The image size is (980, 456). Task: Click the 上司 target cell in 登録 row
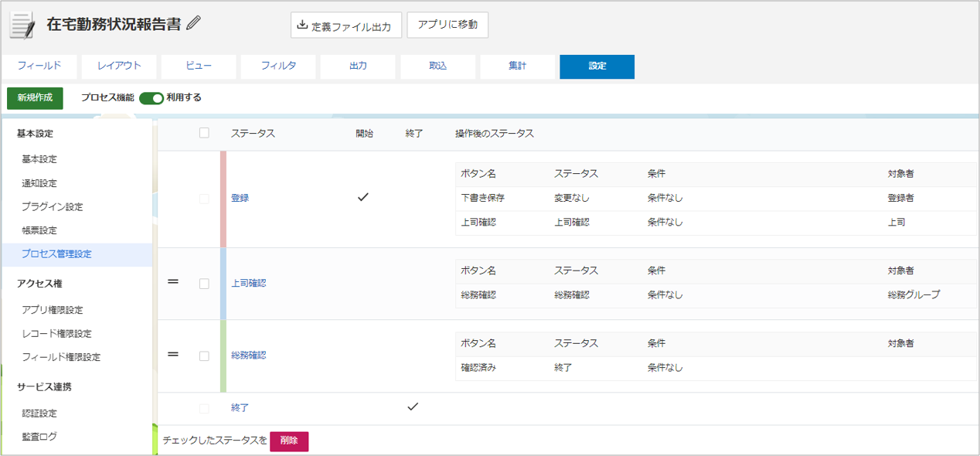pyautogui.click(x=897, y=222)
